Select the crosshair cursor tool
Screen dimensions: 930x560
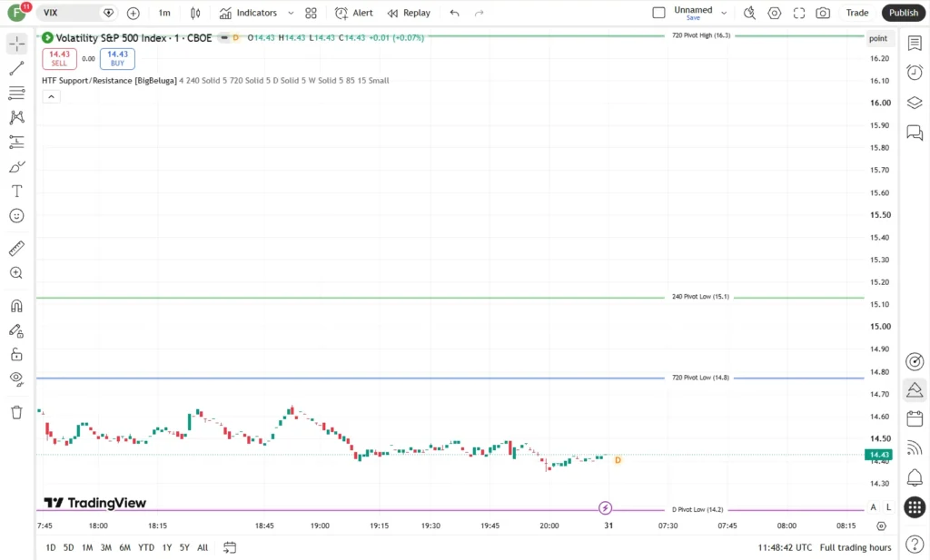pos(16,44)
